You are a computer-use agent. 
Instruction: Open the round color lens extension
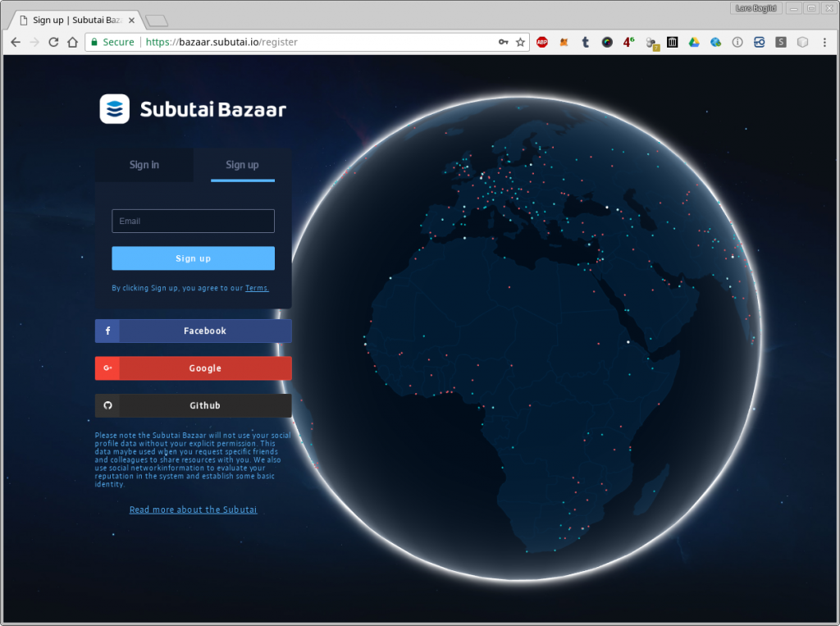607,42
